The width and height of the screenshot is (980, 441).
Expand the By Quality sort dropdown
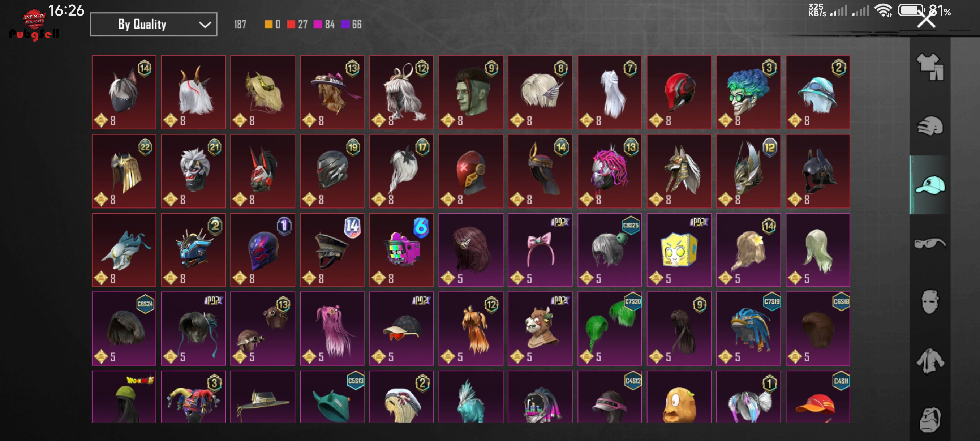point(154,24)
